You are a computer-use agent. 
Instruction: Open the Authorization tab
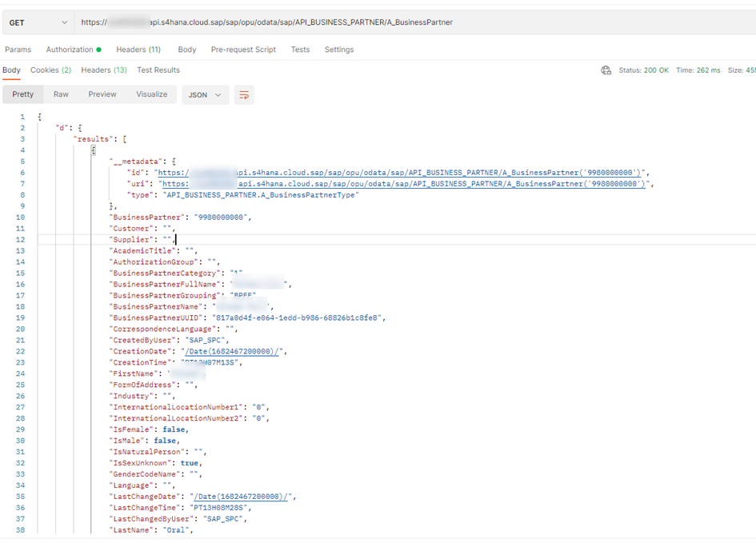(73, 50)
